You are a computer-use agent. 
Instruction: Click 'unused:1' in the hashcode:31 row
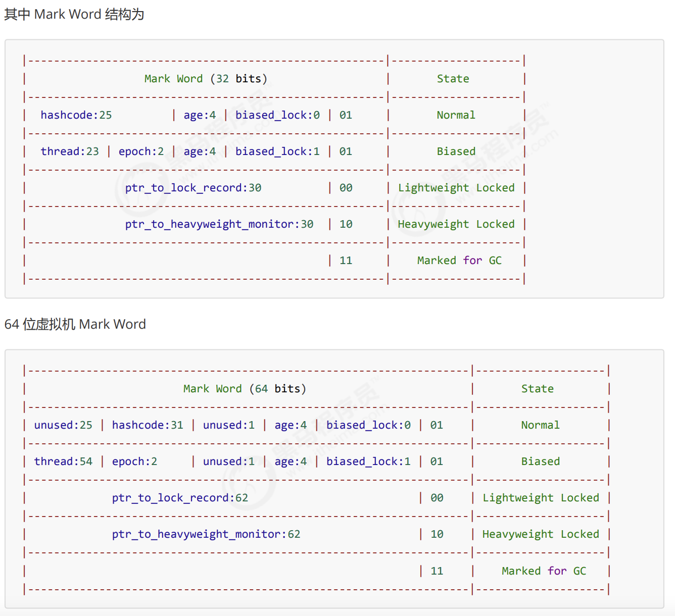(x=229, y=425)
